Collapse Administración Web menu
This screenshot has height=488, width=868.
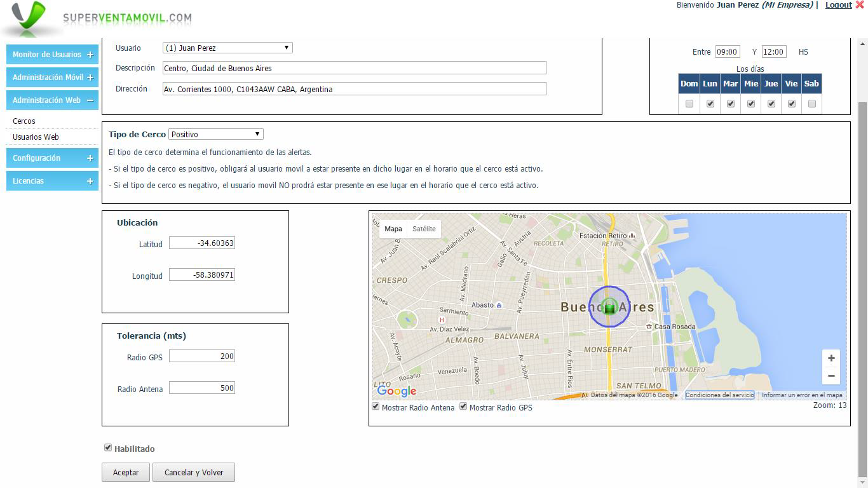[52, 100]
